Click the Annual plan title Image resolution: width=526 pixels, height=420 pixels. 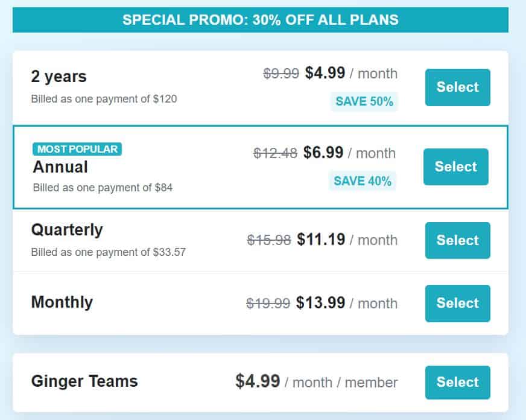(x=60, y=167)
